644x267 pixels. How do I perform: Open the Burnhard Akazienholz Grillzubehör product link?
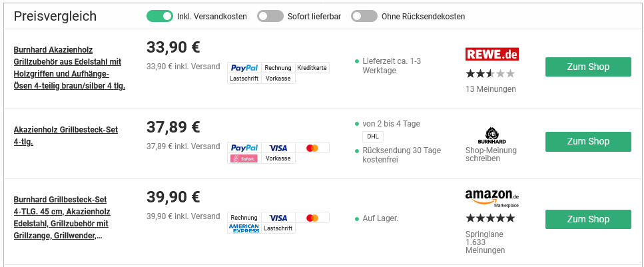pyautogui.click(x=69, y=68)
